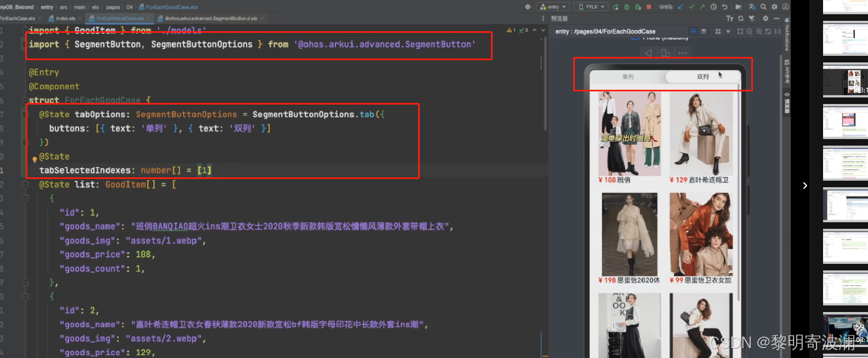This screenshot has height=358, width=868.
Task: Click the rotate device icon in previewer
Action: [x=665, y=53]
